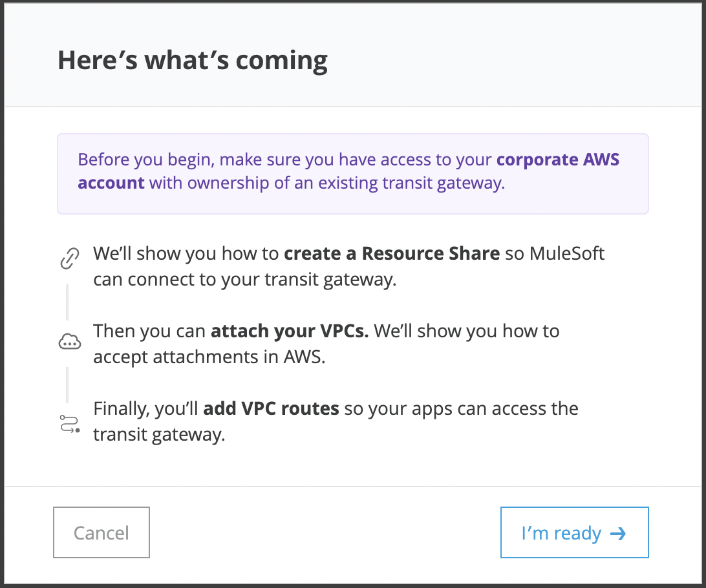Click the "Finally, you'll" text in last step
The width and height of the screenshot is (706, 588).
[x=146, y=408]
